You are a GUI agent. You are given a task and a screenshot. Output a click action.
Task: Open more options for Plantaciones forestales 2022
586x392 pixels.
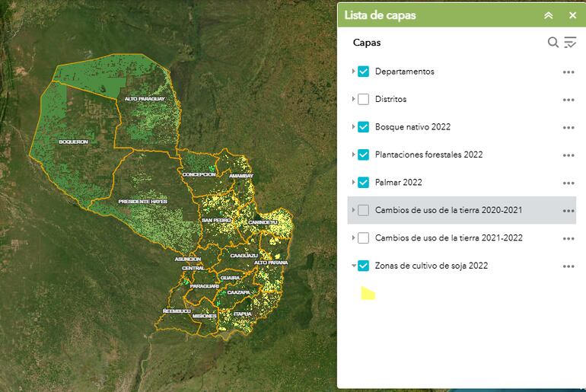[568, 155]
